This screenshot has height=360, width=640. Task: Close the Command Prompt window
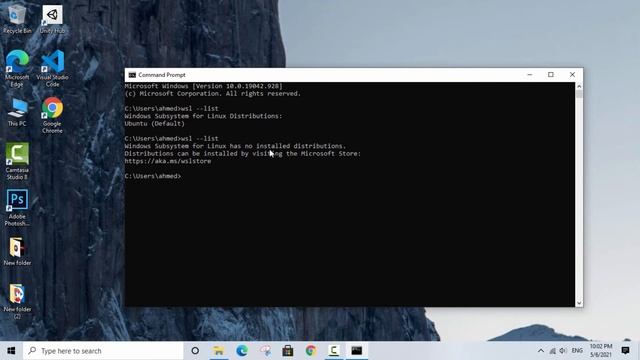(572, 75)
